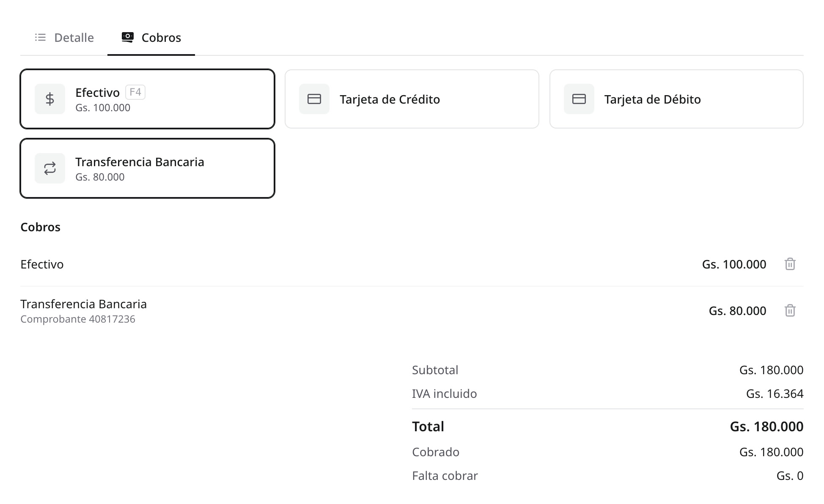Click the Cobros cash icon
824x504 pixels.
pyautogui.click(x=127, y=38)
